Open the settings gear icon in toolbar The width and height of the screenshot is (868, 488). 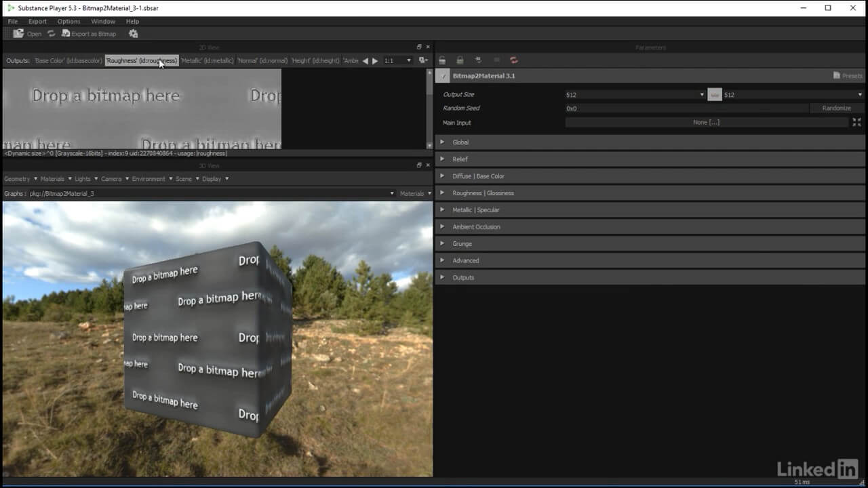pos(133,33)
